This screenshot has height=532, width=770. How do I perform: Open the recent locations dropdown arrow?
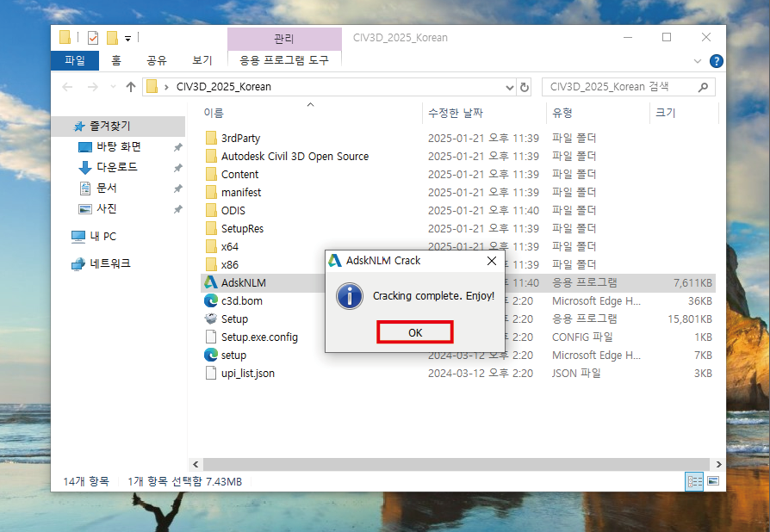[x=114, y=87]
